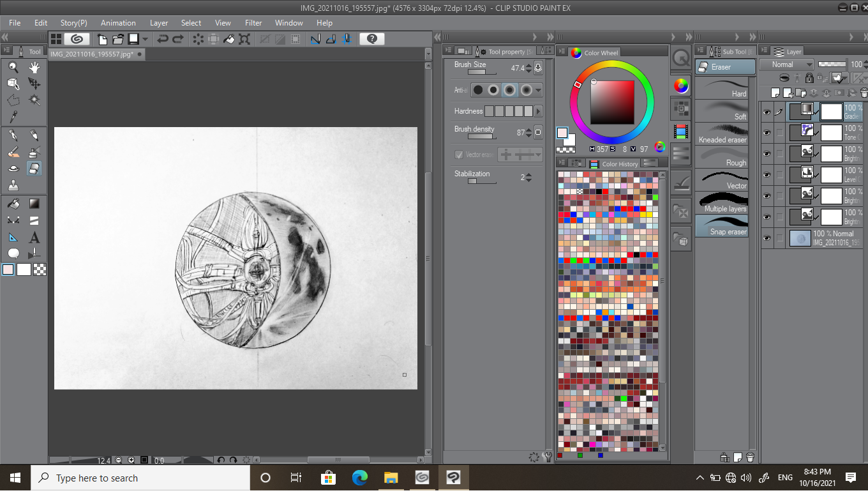This screenshot has width=868, height=493.
Task: Select the Blend stamp tool
Action: point(13,185)
